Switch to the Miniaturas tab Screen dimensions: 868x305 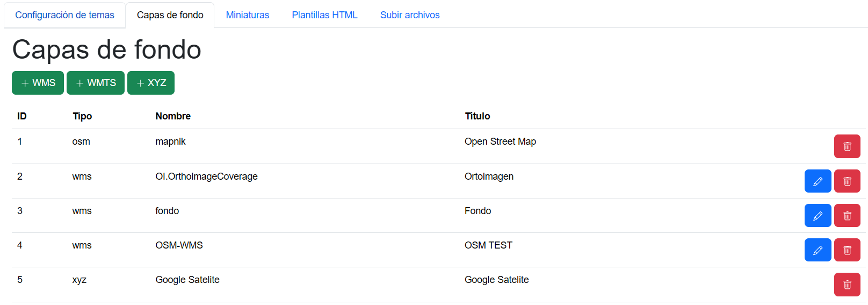tap(248, 15)
